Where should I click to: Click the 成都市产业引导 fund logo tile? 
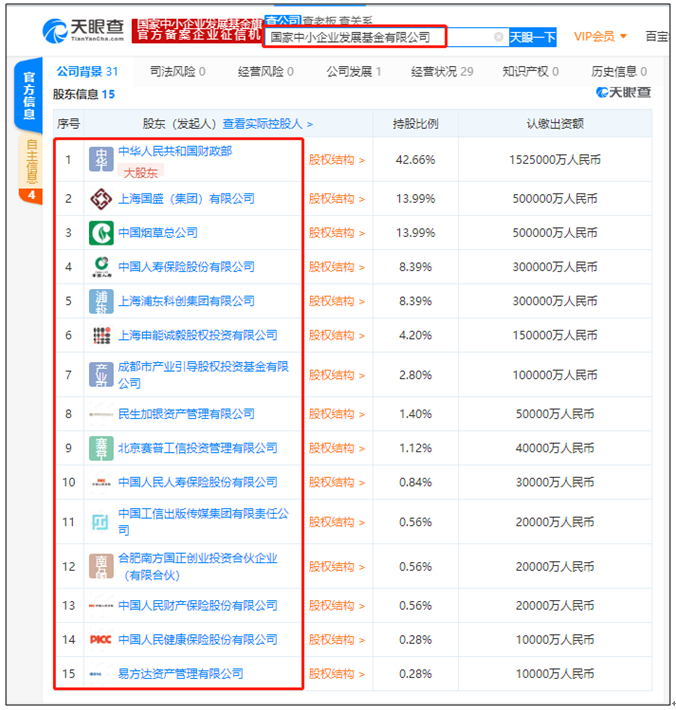point(101,375)
